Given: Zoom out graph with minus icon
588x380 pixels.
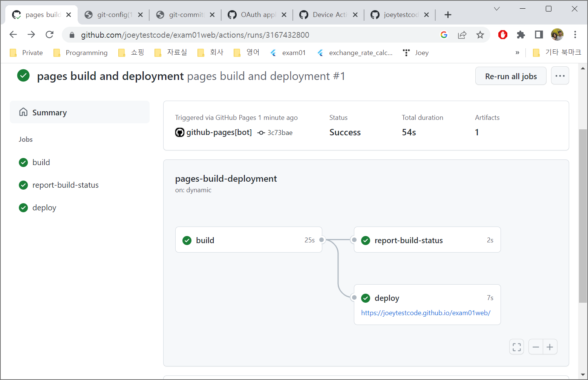Looking at the screenshot, I should 536,347.
